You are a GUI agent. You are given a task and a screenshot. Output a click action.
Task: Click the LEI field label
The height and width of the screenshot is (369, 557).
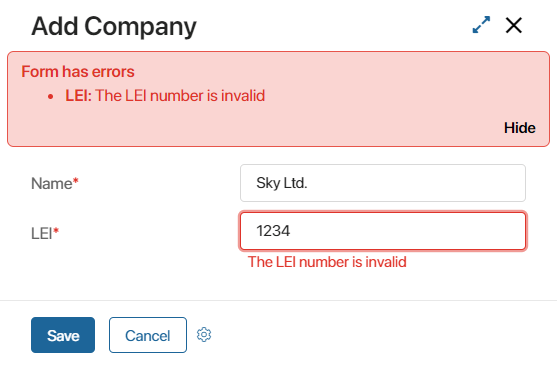[42, 234]
